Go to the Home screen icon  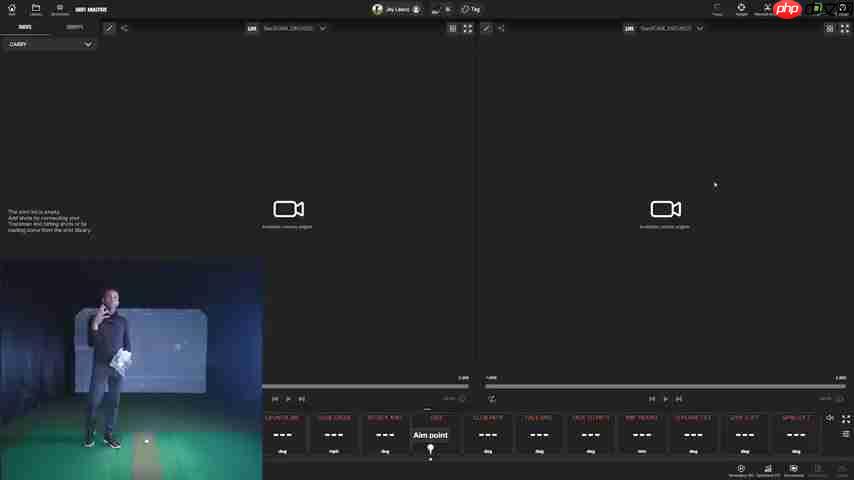point(11,9)
